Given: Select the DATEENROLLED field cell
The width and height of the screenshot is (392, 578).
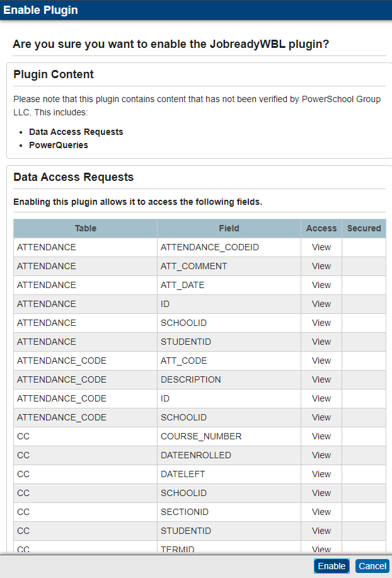Looking at the screenshot, I should (x=229, y=455).
